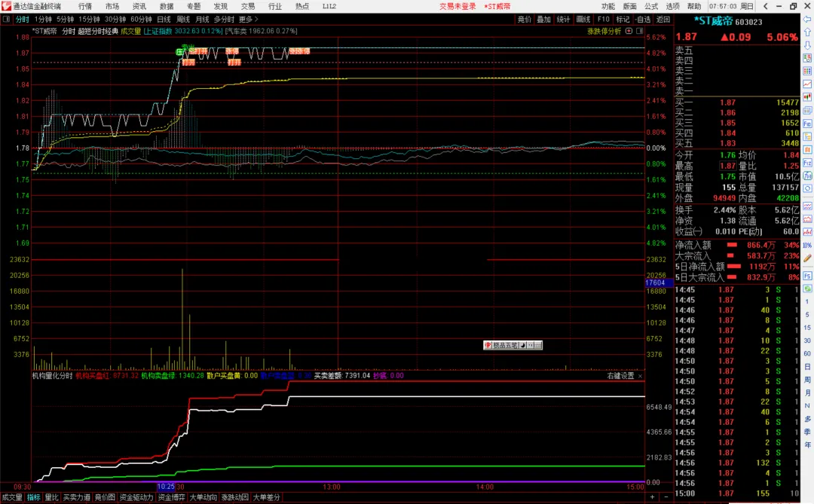Open the 帮助 menu
The image size is (814, 504).
click(x=694, y=6)
